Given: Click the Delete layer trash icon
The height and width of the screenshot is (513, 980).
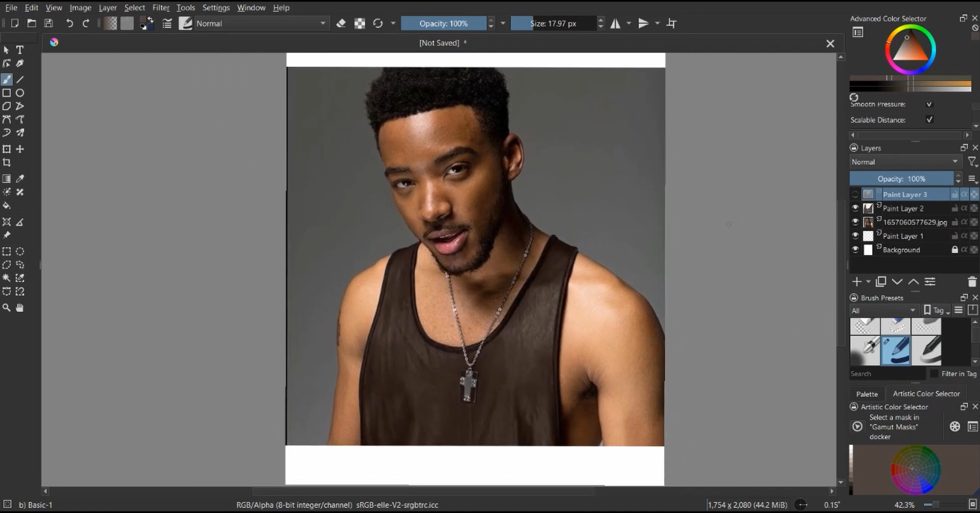Looking at the screenshot, I should [x=971, y=282].
